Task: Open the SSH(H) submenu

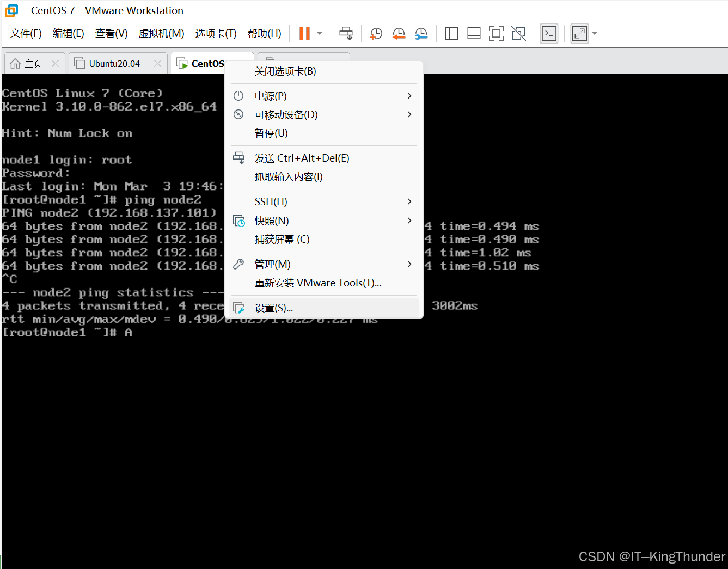Action: tap(324, 201)
